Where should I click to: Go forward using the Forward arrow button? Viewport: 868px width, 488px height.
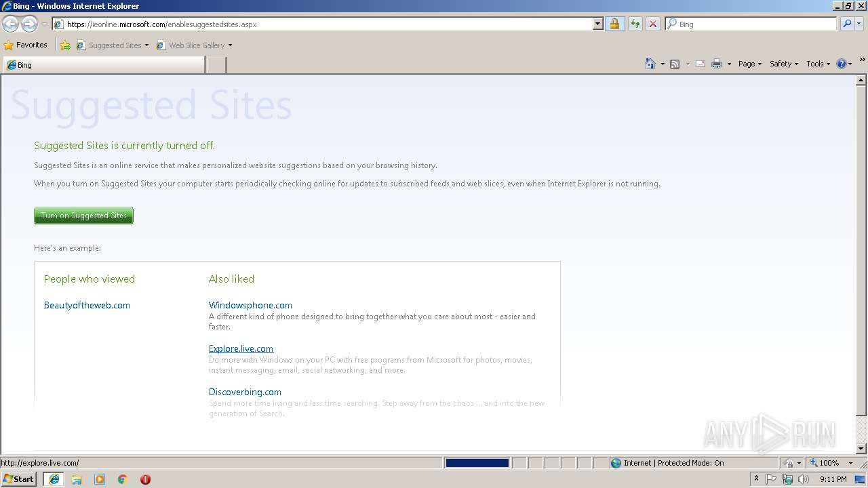[x=29, y=24]
